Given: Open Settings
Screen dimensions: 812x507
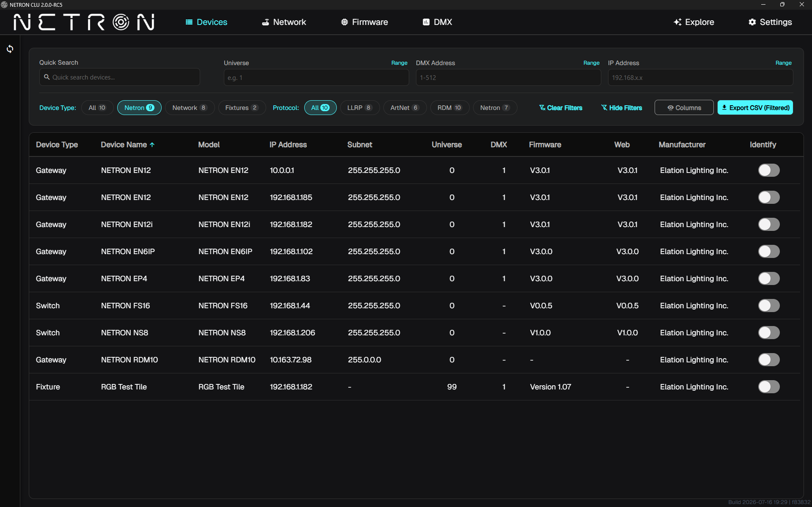Looking at the screenshot, I should 770,22.
